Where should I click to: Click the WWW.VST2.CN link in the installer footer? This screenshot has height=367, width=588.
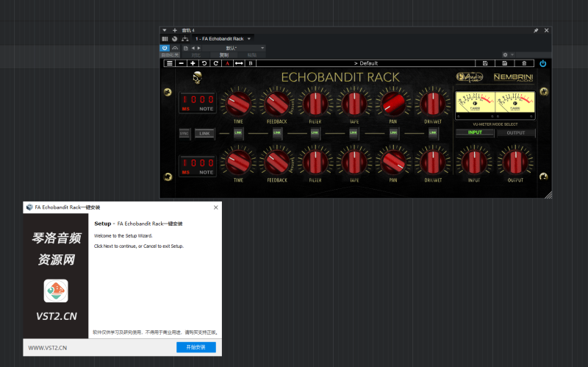pyautogui.click(x=48, y=348)
